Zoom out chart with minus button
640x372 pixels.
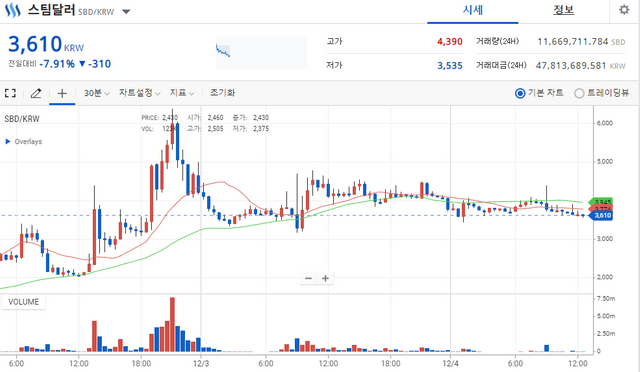pos(309,278)
